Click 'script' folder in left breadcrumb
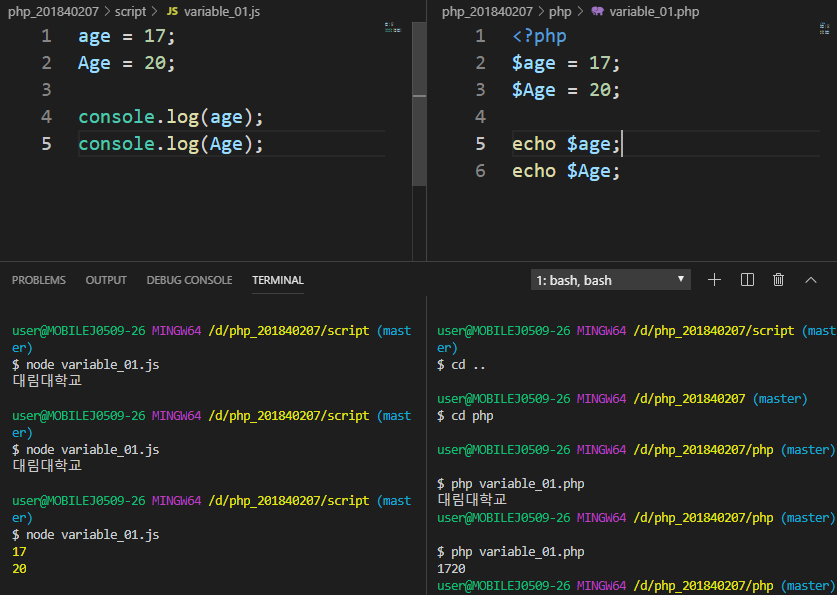This screenshot has height=595, width=837. click(x=130, y=11)
